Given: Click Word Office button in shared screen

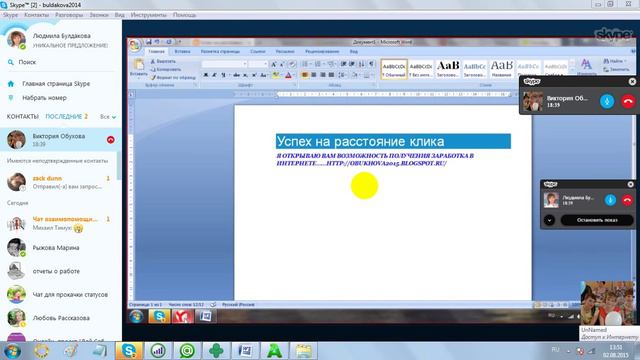Looking at the screenshot, I should [x=135, y=45].
